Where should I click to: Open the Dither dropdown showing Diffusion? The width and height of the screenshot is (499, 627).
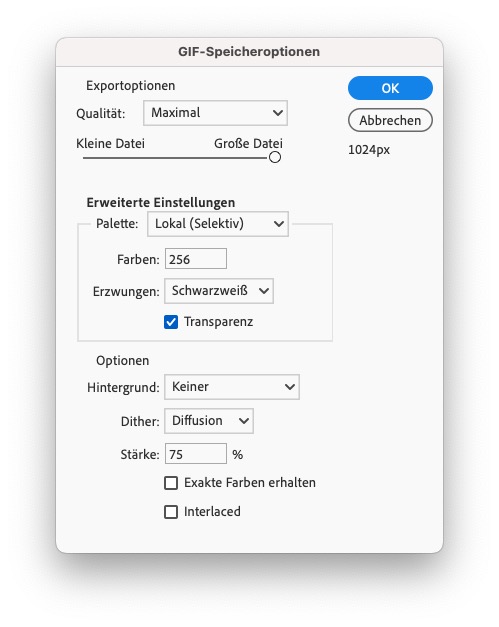[x=209, y=421]
